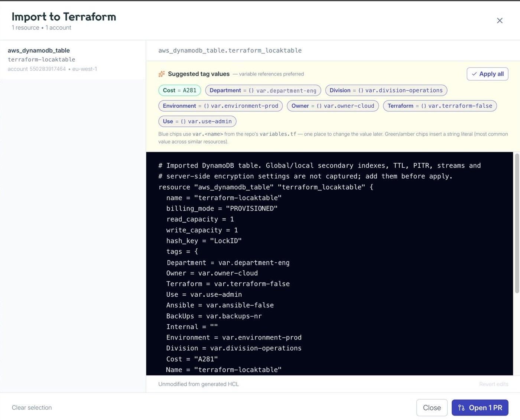The width and height of the screenshot is (520, 420).
Task: Click the write_capacity = 1 line
Action: click(x=202, y=230)
